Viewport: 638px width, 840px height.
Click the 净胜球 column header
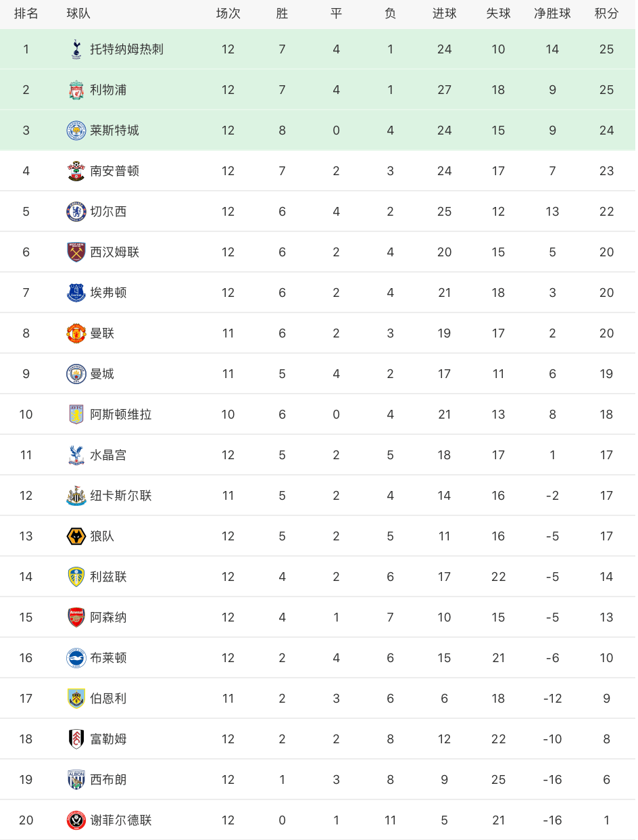pos(552,14)
